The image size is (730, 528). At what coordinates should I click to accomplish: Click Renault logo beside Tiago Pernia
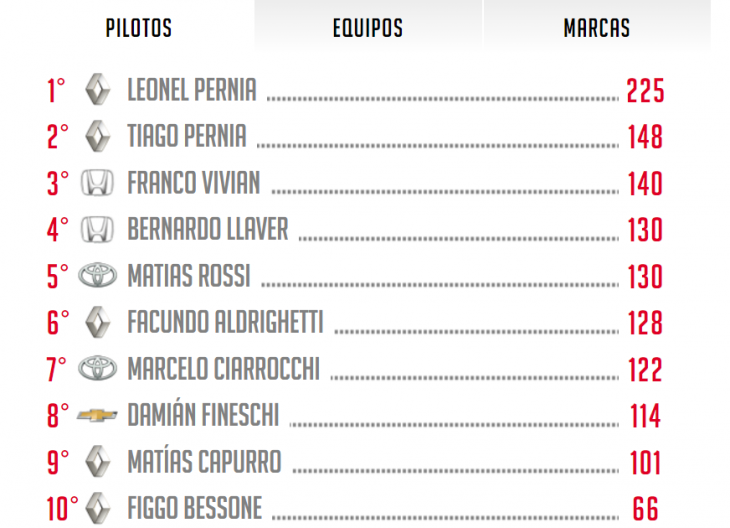pos(98,136)
